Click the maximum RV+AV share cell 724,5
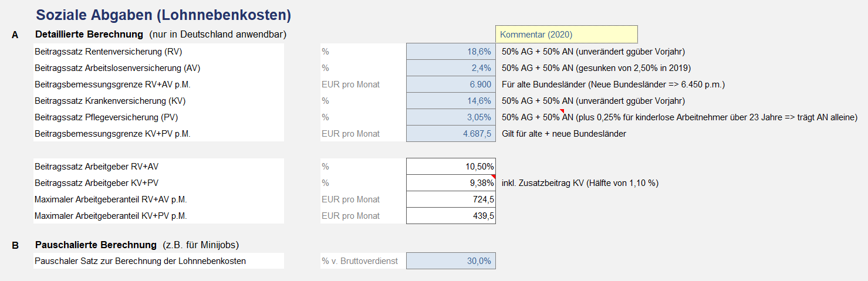Viewport: 868px width, 281px height. 451,199
